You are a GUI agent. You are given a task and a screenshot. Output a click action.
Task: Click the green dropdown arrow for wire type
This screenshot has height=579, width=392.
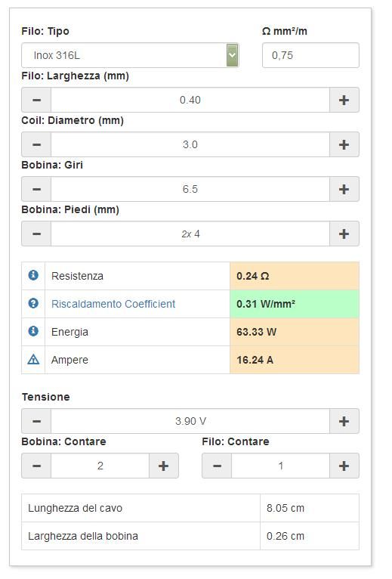(232, 55)
